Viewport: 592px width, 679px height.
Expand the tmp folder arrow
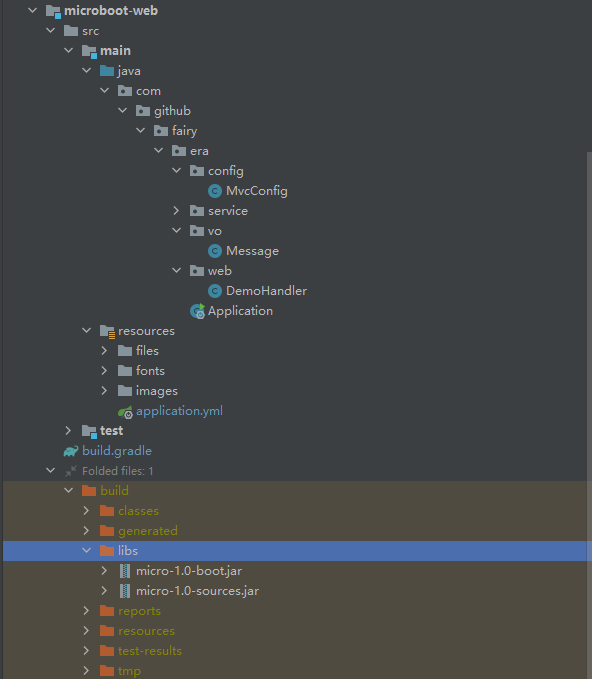(86, 670)
